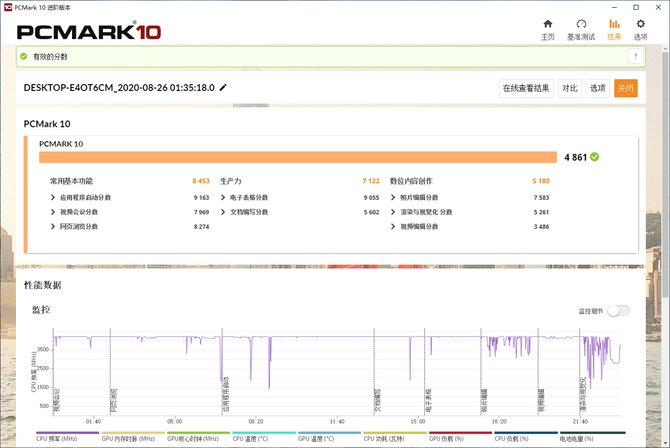Click score value 9 055
This screenshot has height=448, width=670.
(371, 197)
